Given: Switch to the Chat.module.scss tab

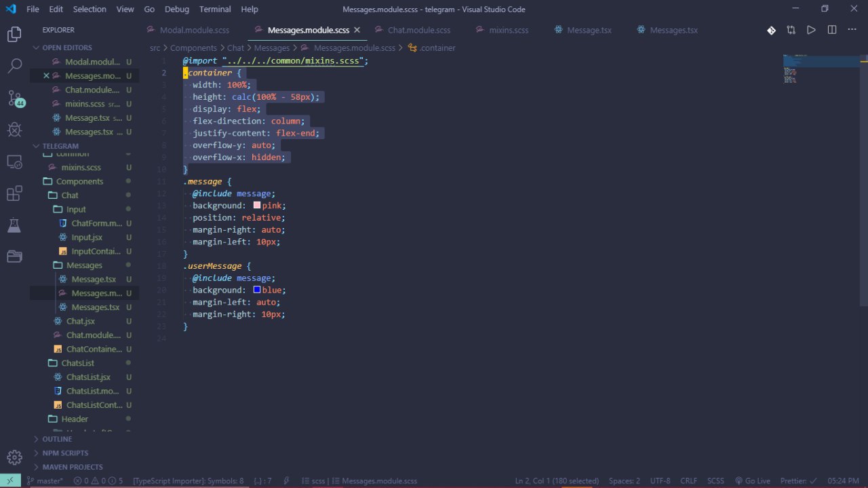Looking at the screenshot, I should [418, 30].
